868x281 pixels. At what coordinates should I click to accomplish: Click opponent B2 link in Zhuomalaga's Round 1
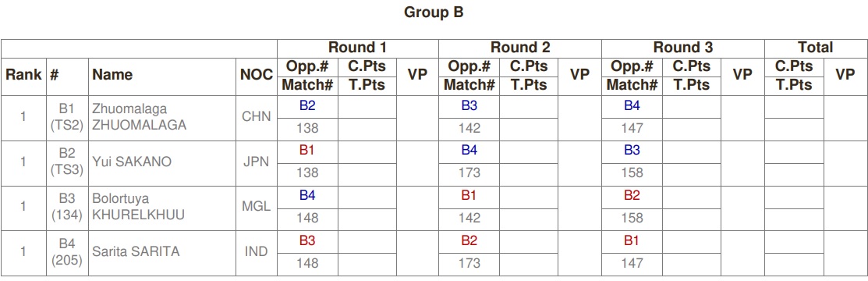click(307, 106)
